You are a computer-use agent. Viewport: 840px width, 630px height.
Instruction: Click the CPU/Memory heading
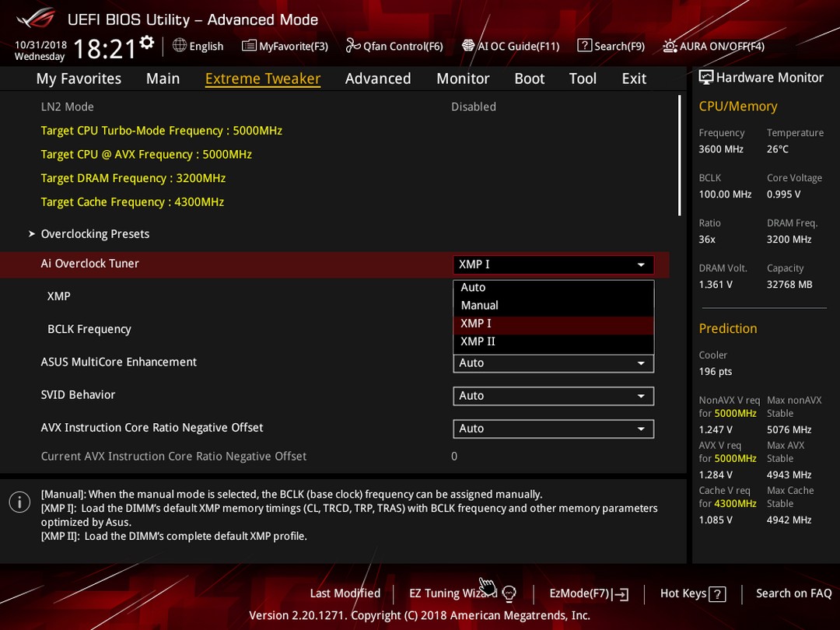(x=737, y=106)
